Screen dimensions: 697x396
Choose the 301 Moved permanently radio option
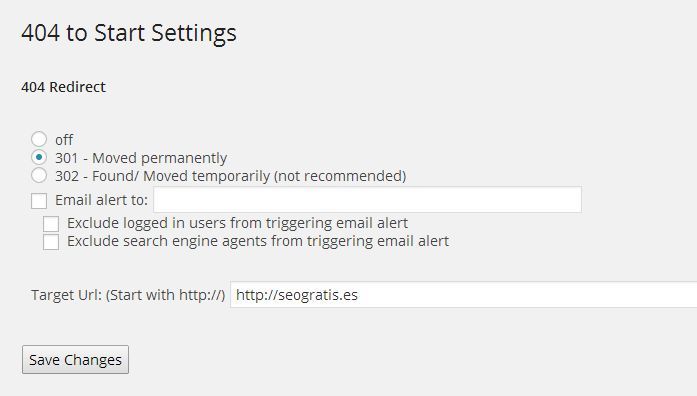pos(39,157)
